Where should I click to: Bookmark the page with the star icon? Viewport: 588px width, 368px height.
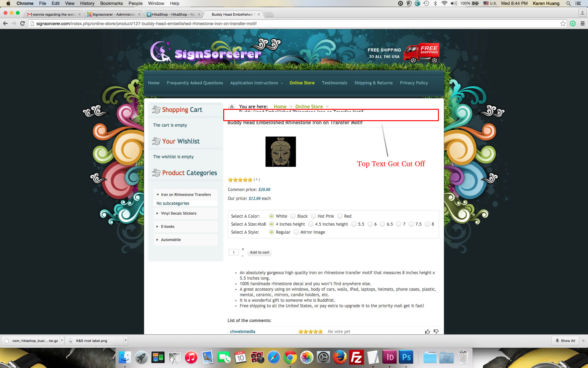click(563, 24)
